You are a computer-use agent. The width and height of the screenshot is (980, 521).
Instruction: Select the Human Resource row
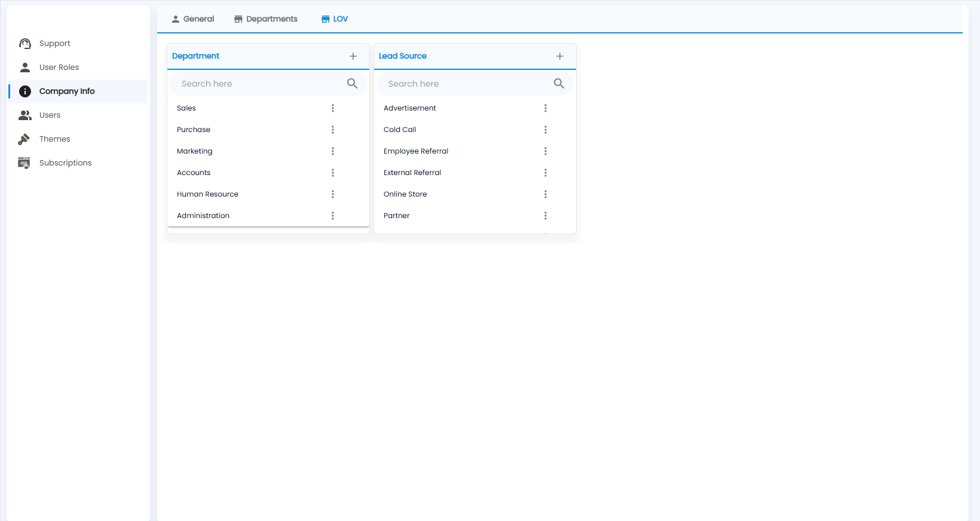coord(268,194)
